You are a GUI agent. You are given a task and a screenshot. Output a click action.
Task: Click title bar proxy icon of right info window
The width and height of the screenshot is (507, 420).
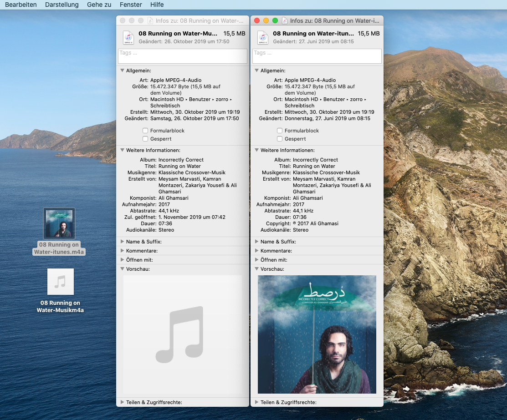pyautogui.click(x=285, y=21)
